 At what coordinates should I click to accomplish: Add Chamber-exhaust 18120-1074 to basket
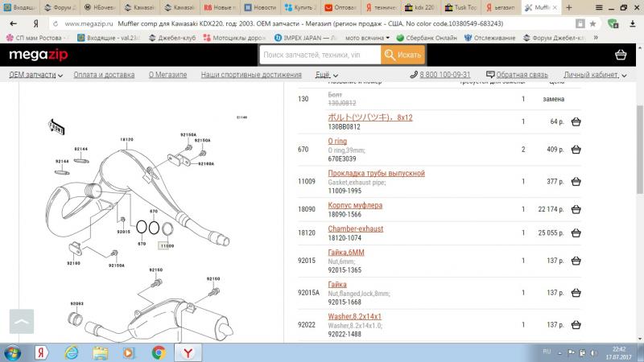pos(576,233)
